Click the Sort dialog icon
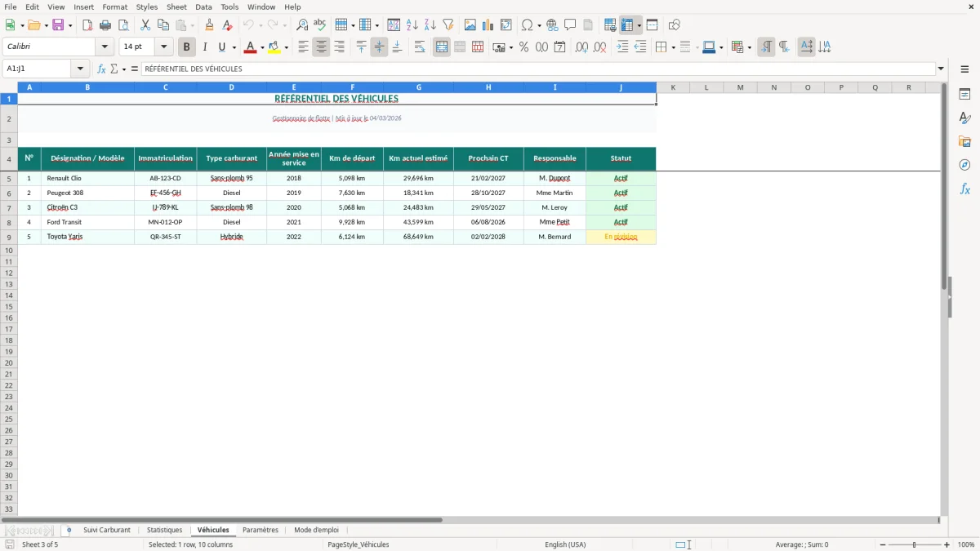The width and height of the screenshot is (980, 551). point(394,24)
